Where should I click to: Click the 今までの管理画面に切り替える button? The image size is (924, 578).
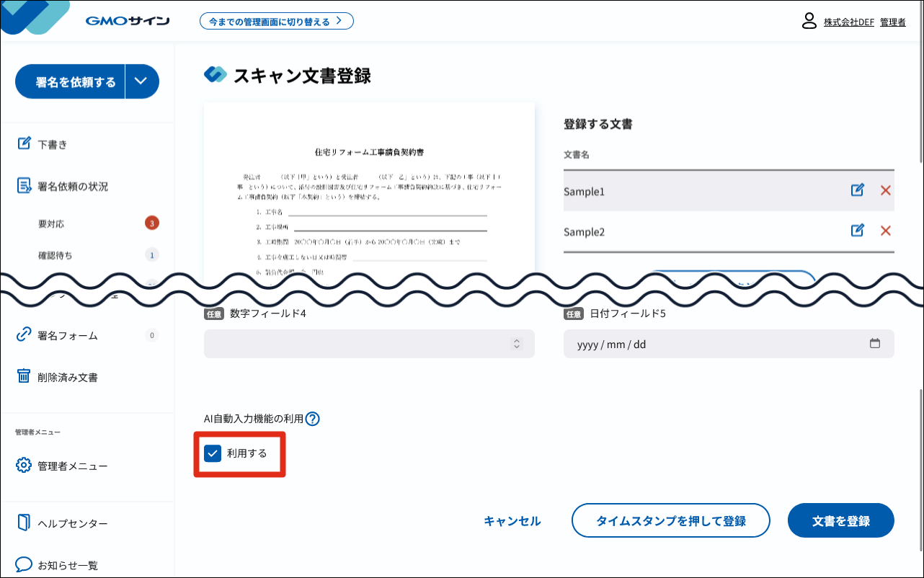[276, 22]
